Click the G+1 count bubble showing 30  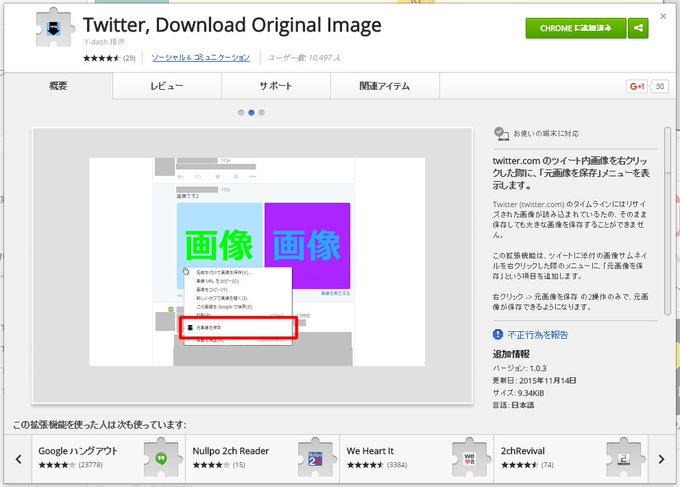tap(660, 86)
